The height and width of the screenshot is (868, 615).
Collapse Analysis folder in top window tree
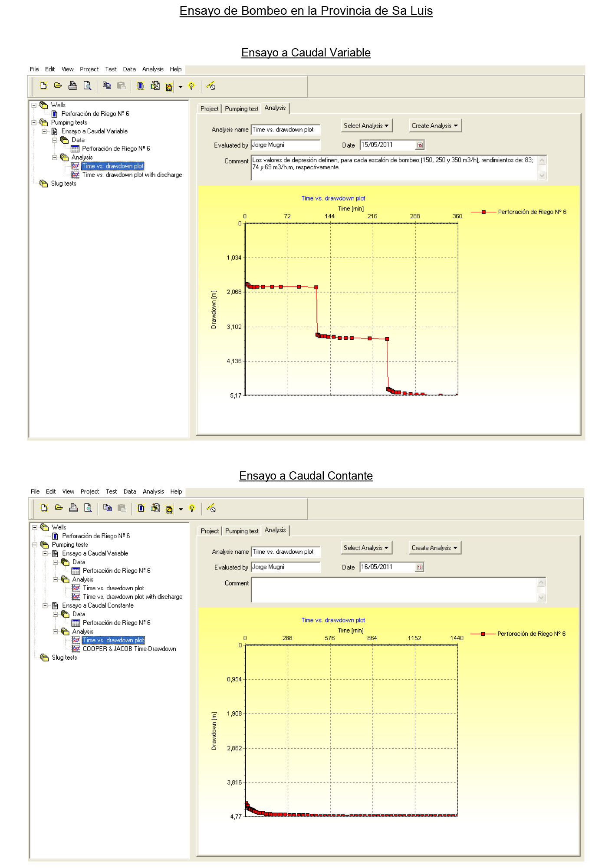[x=55, y=157]
